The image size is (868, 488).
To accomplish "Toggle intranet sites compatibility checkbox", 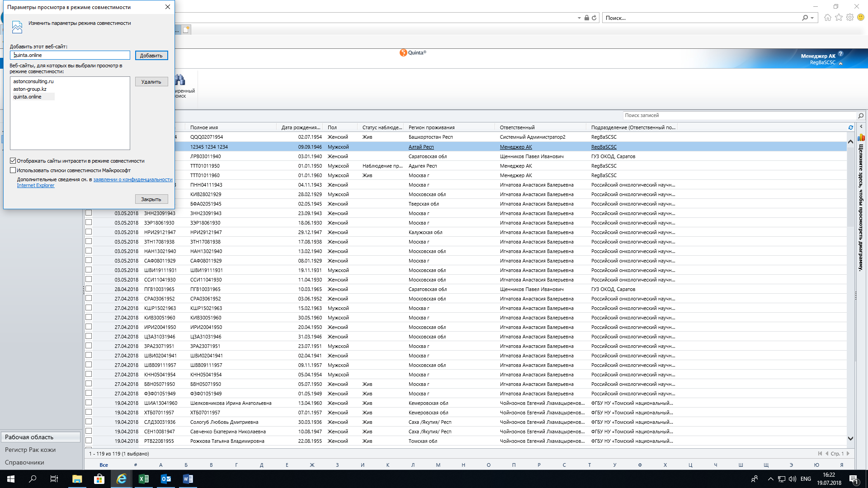I will 13,161.
